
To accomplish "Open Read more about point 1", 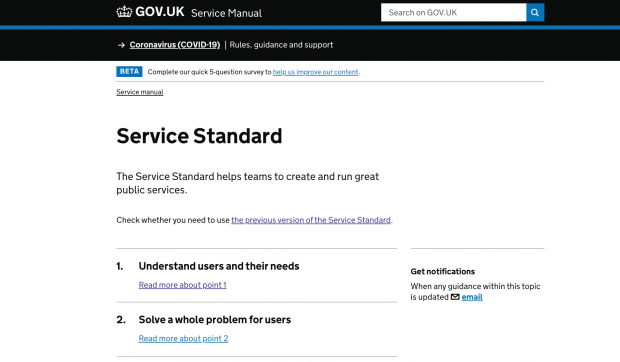I will click(182, 285).
